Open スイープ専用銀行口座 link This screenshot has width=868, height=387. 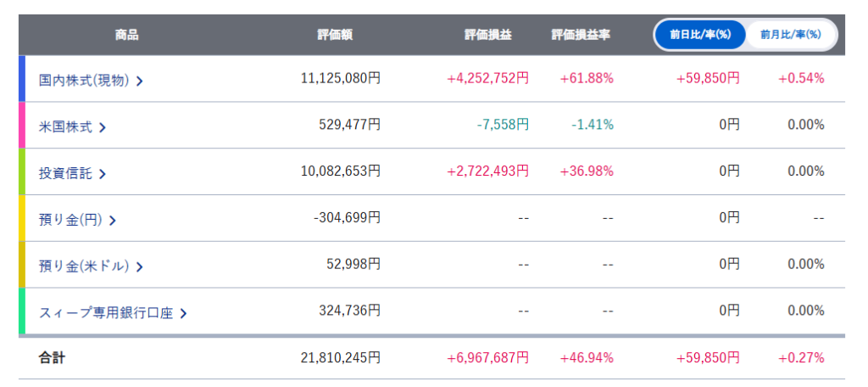pyautogui.click(x=106, y=313)
